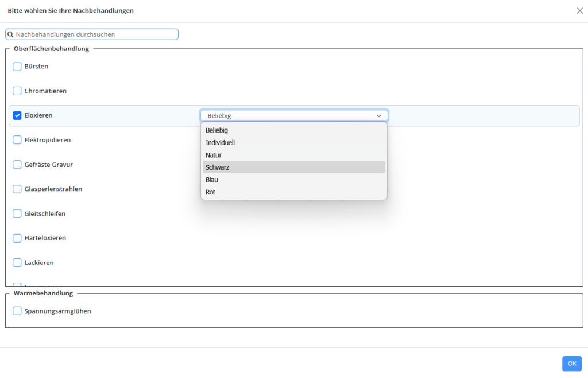Viewport: 588px width, 378px height.
Task: Check the Gefräste Gravur checkbox
Action: (x=17, y=165)
